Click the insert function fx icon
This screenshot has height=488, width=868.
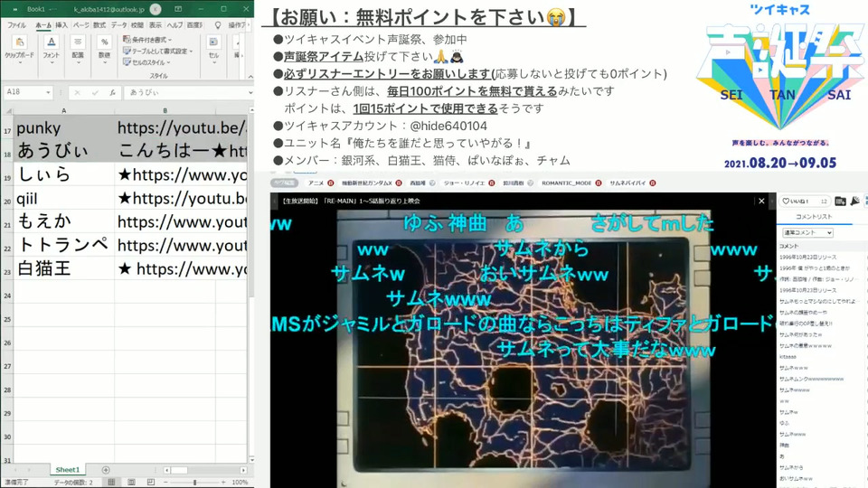[112, 92]
